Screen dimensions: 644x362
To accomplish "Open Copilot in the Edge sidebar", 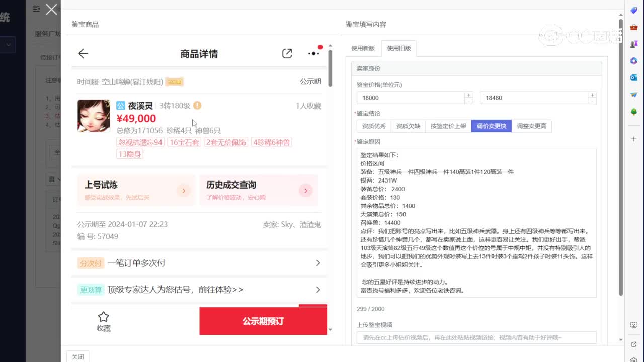I will point(633,60).
